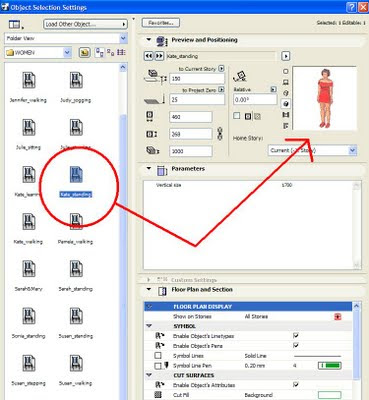Toggle Enable Object's Linetypes checkbox

pos(295,336)
